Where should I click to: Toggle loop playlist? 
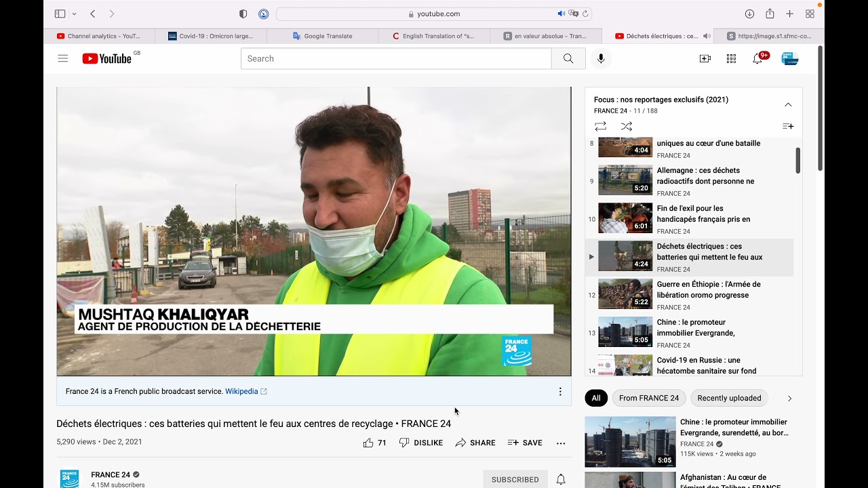600,126
